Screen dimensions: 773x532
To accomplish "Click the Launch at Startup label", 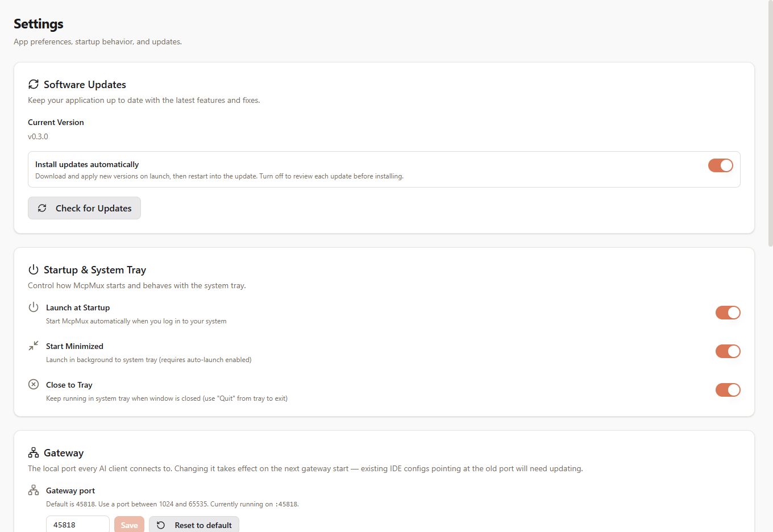I will (78, 307).
